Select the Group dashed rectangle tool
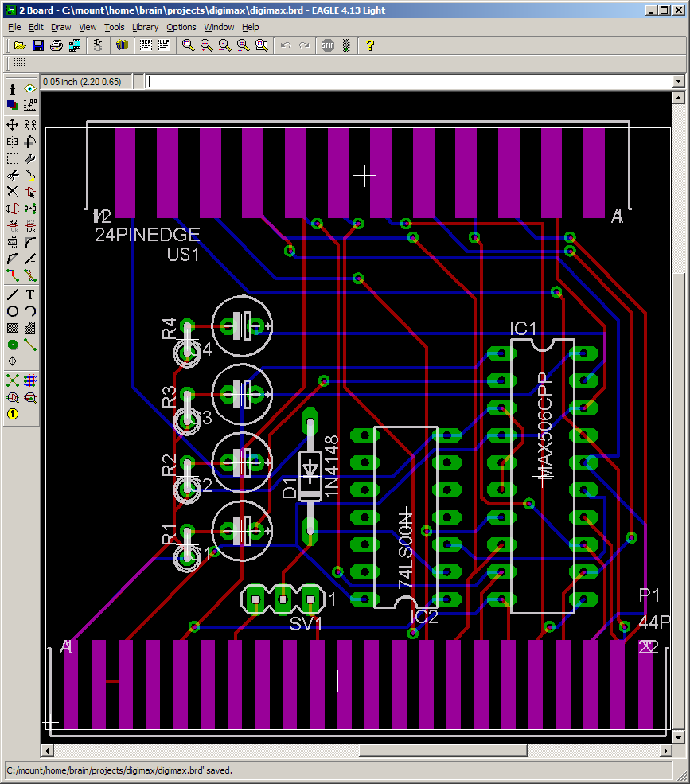The height and width of the screenshot is (784, 690). (x=13, y=158)
